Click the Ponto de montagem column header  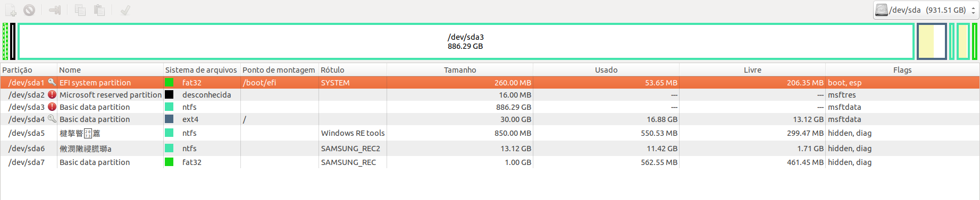[x=279, y=70]
